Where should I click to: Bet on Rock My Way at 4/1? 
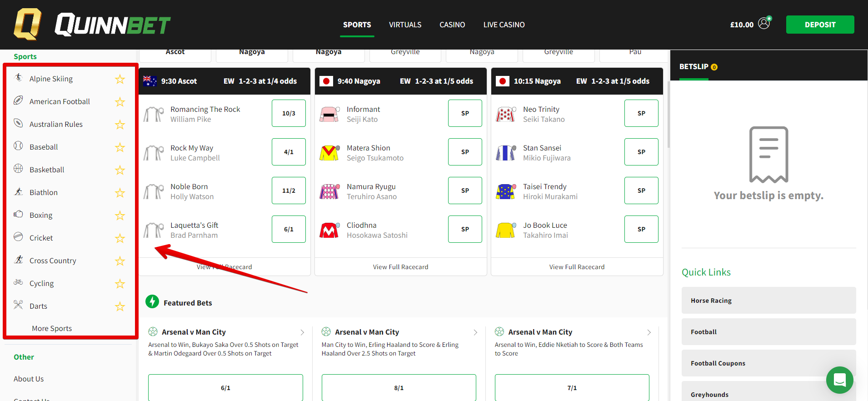(289, 152)
